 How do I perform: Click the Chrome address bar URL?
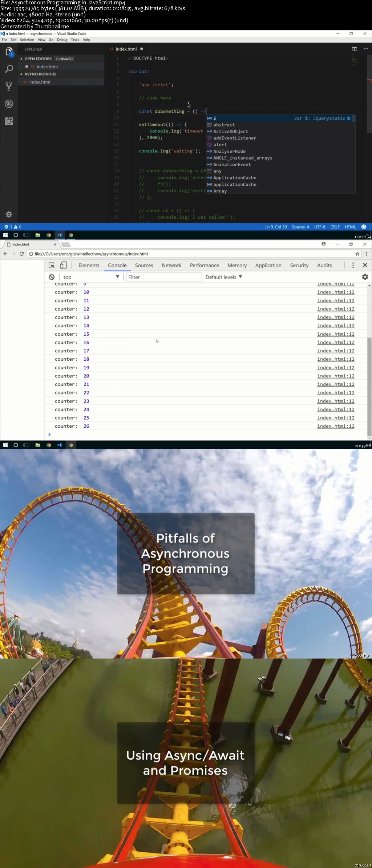pyautogui.click(x=91, y=254)
